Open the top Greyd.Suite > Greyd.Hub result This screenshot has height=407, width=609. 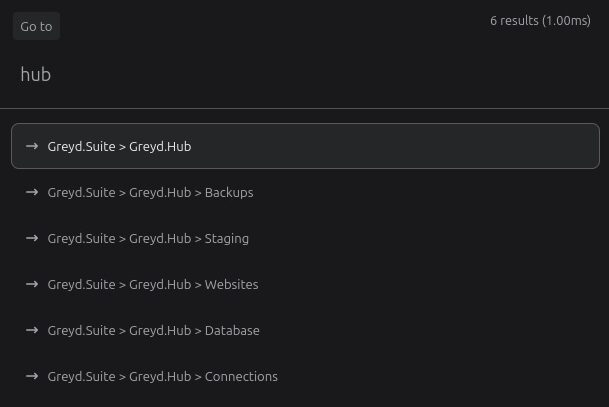tap(305, 146)
